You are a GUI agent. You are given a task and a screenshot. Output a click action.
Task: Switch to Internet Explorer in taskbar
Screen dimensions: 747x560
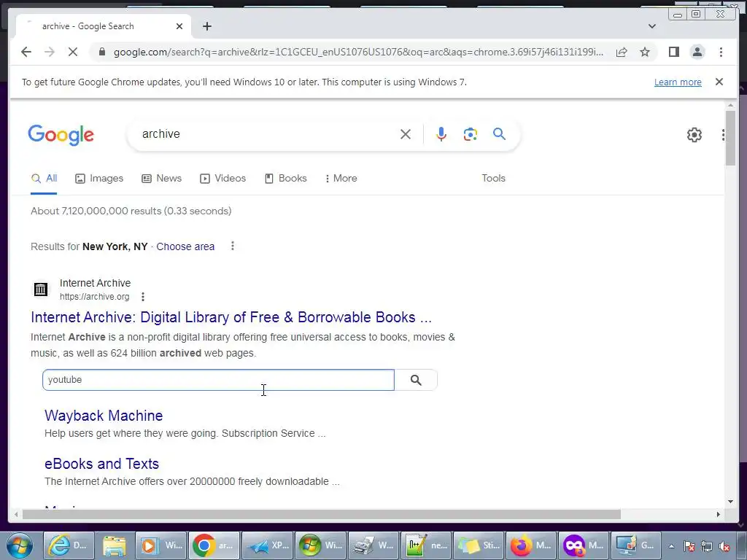click(68, 545)
